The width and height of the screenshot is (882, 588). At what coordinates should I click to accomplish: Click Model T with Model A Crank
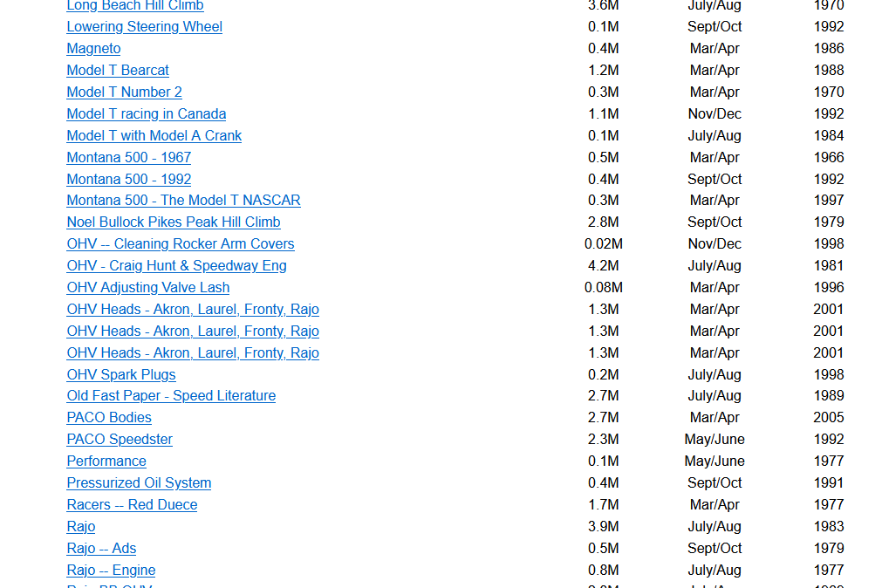click(154, 136)
